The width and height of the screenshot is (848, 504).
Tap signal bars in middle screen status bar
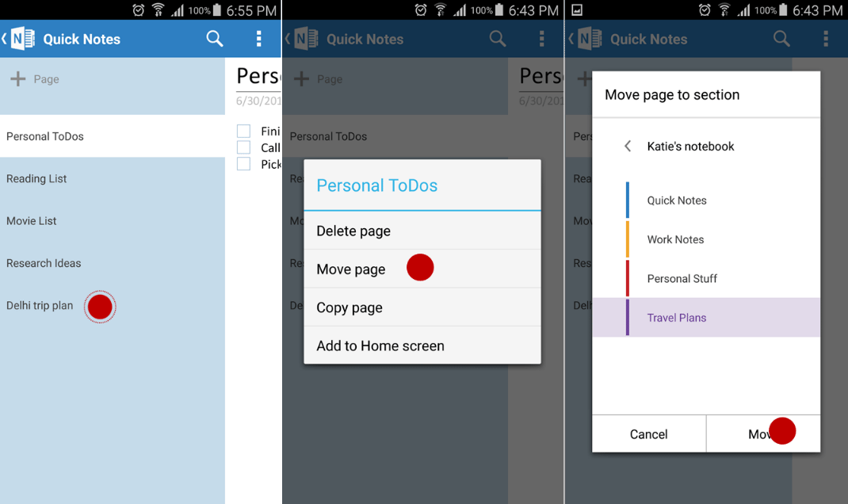click(460, 10)
